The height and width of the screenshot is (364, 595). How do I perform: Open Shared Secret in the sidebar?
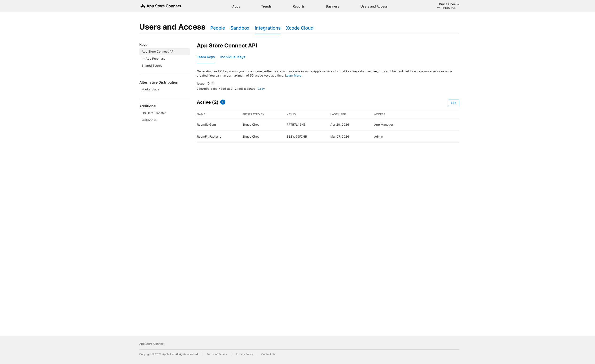[152, 66]
